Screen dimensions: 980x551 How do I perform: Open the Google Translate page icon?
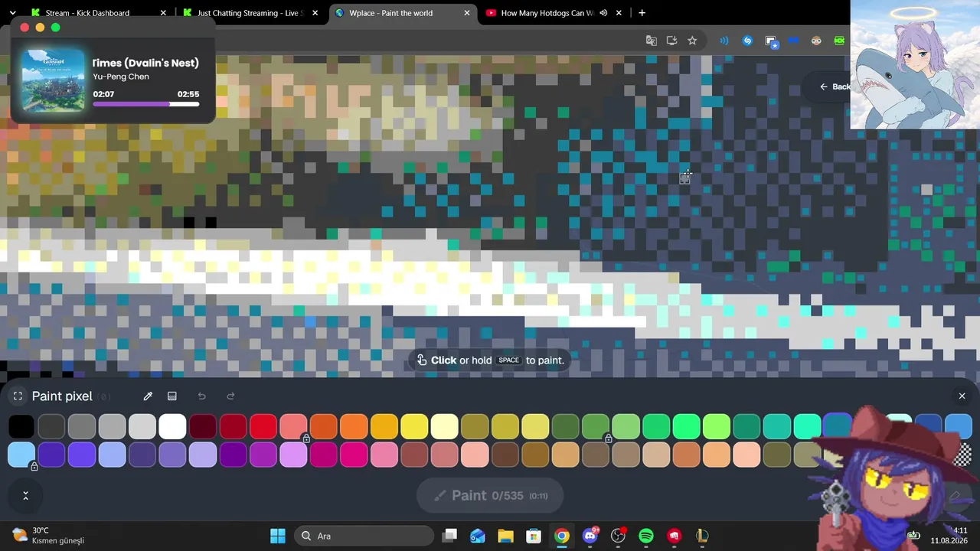651,41
